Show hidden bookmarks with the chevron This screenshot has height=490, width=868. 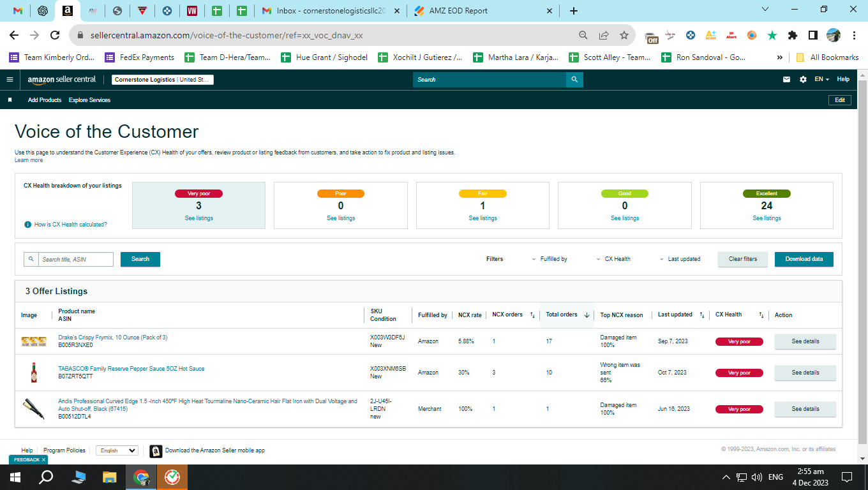click(779, 57)
